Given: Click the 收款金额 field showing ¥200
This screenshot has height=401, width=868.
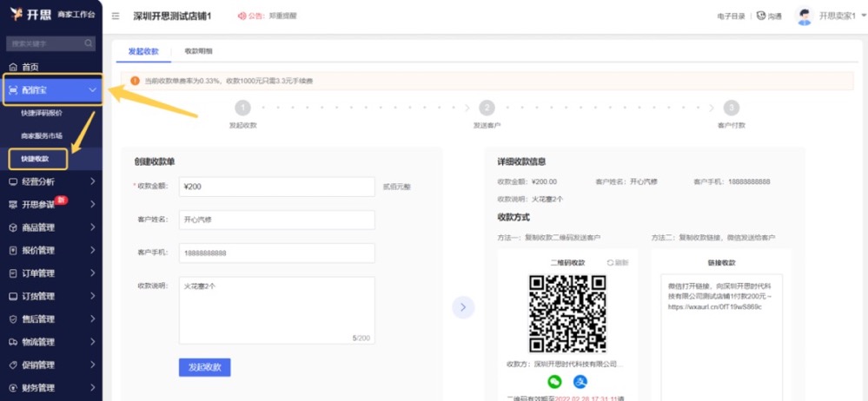Looking at the screenshot, I should coord(277,187).
